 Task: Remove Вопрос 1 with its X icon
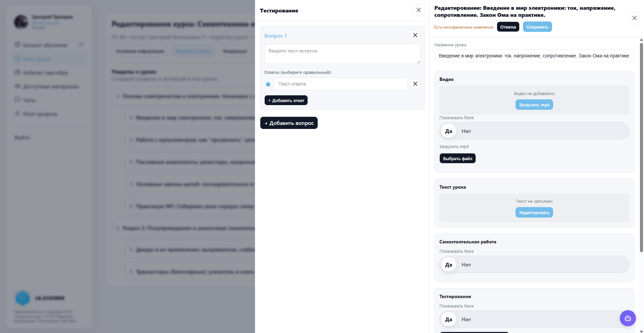[x=415, y=35]
